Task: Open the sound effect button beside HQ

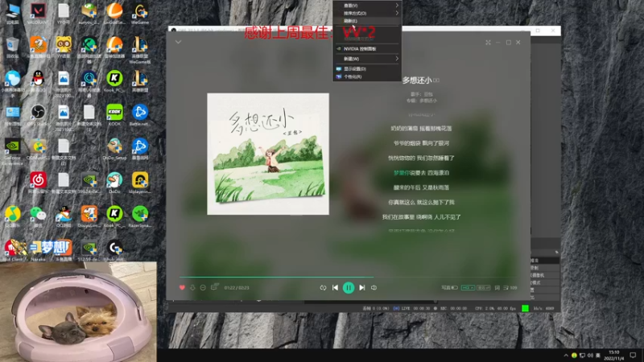Action: pos(484,288)
